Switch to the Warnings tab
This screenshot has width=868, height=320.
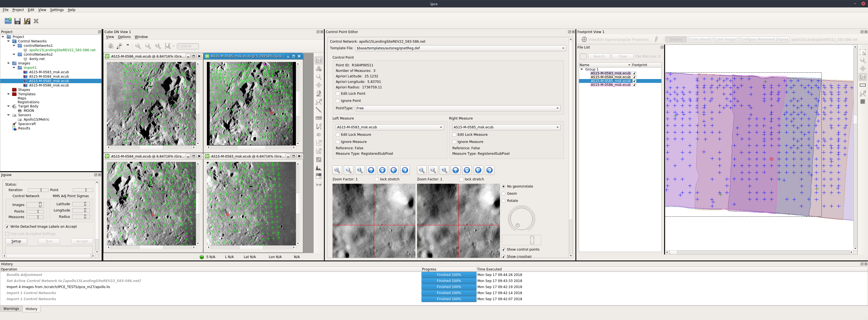pyautogui.click(x=11, y=308)
